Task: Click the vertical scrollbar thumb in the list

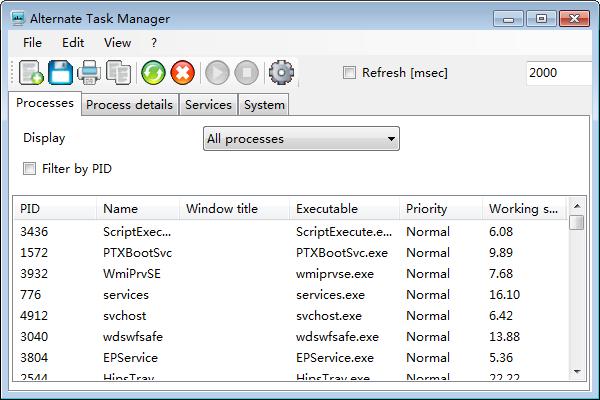Action: 576,222
